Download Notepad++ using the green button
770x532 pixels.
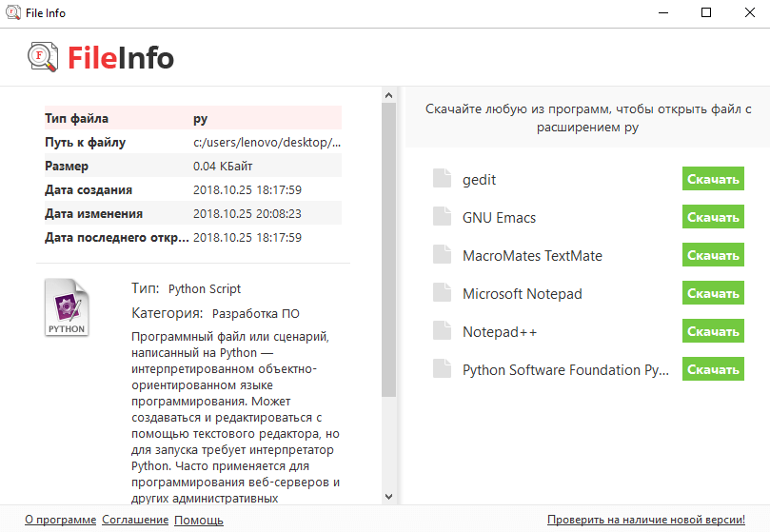[x=712, y=332]
